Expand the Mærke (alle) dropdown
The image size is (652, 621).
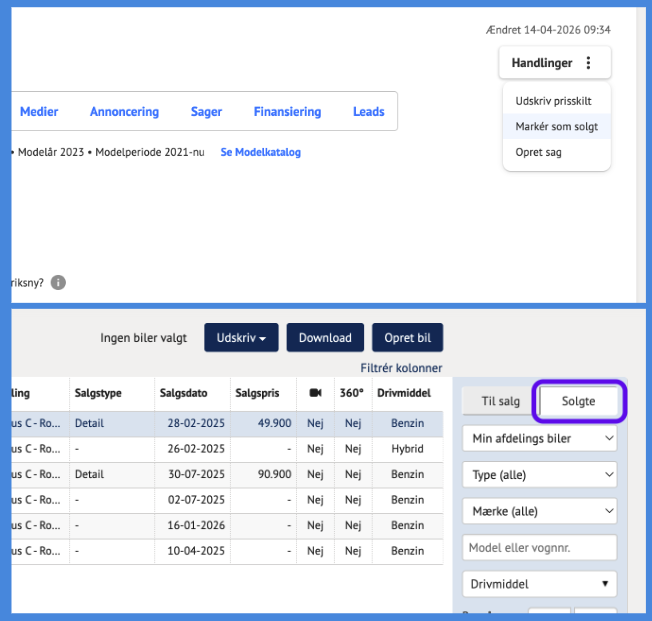(539, 511)
